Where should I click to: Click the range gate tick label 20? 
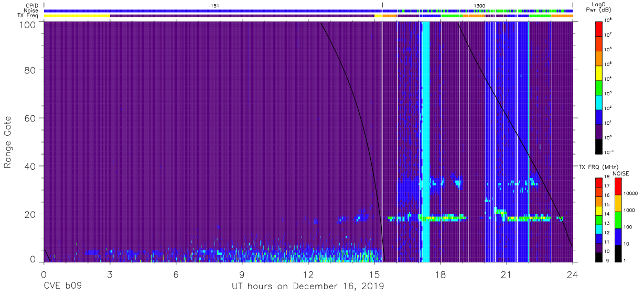tap(31, 214)
